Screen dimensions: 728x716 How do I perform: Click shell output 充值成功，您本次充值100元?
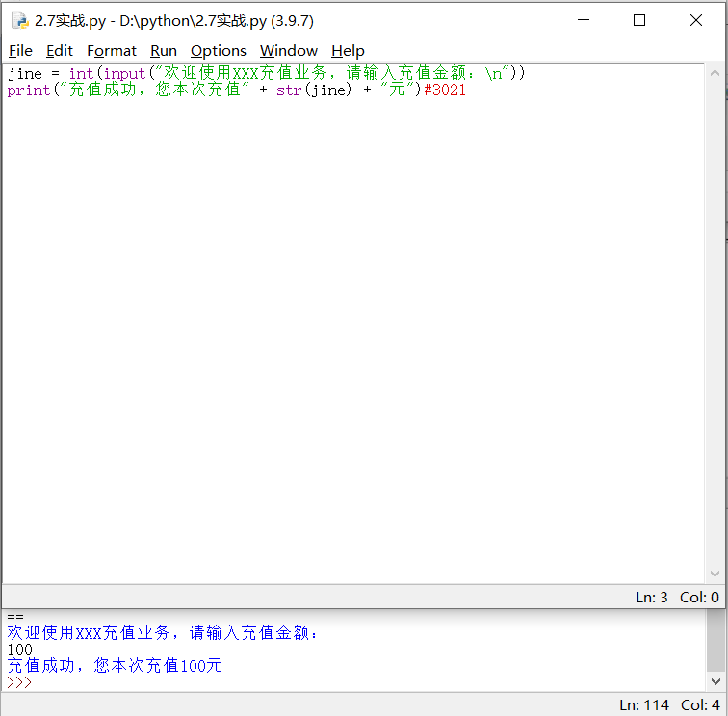coord(115,665)
